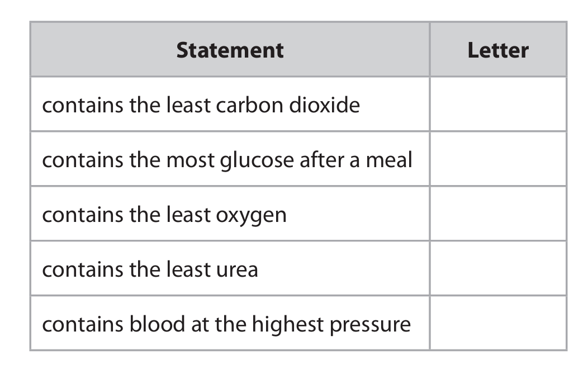Viewport: 588px width, 374px height.
Task: Click the blank Letter cell for least urea
Action: (x=497, y=269)
